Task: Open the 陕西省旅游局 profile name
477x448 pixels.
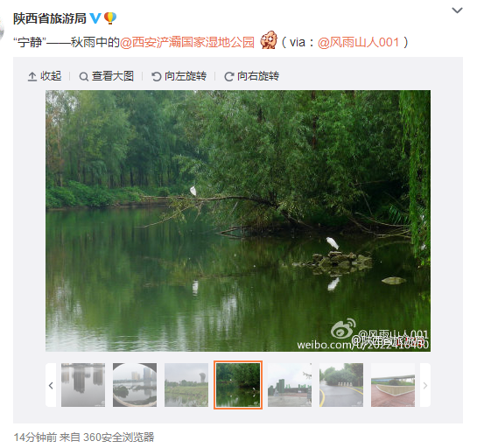Action: 50,18
